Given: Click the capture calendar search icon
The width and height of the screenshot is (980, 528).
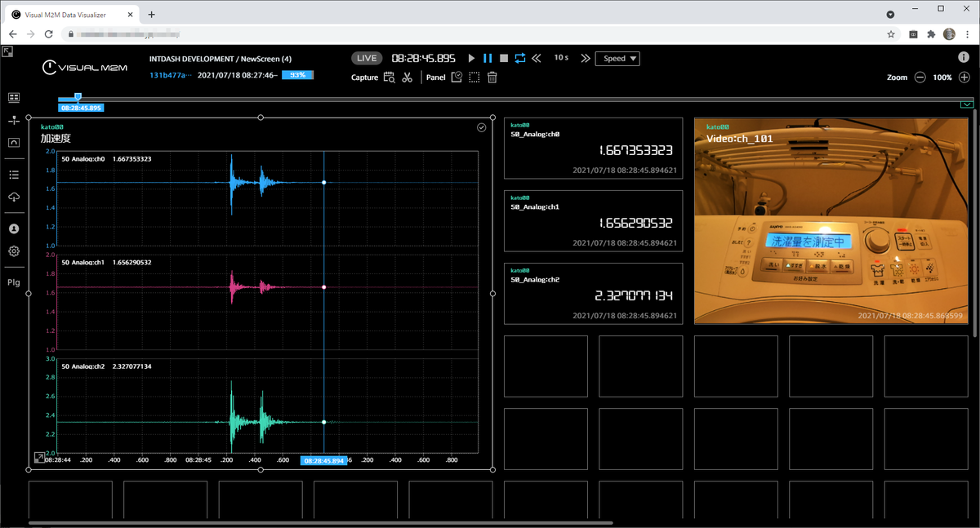Looking at the screenshot, I should [389, 78].
